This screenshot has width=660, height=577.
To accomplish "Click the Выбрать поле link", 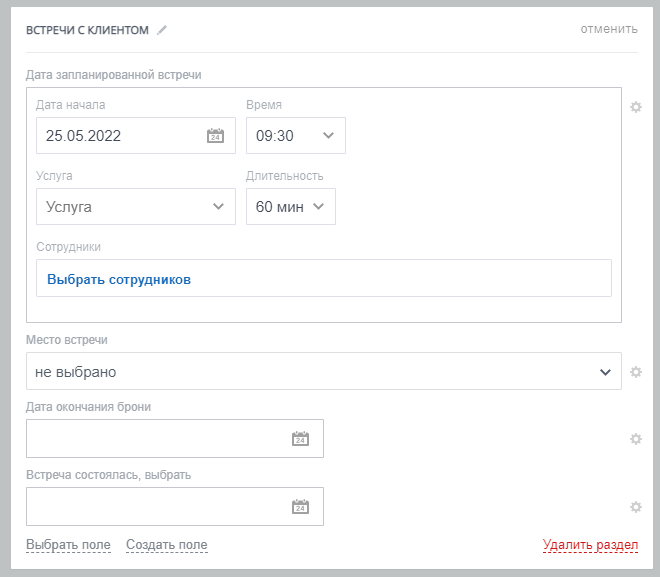I will tap(68, 545).
